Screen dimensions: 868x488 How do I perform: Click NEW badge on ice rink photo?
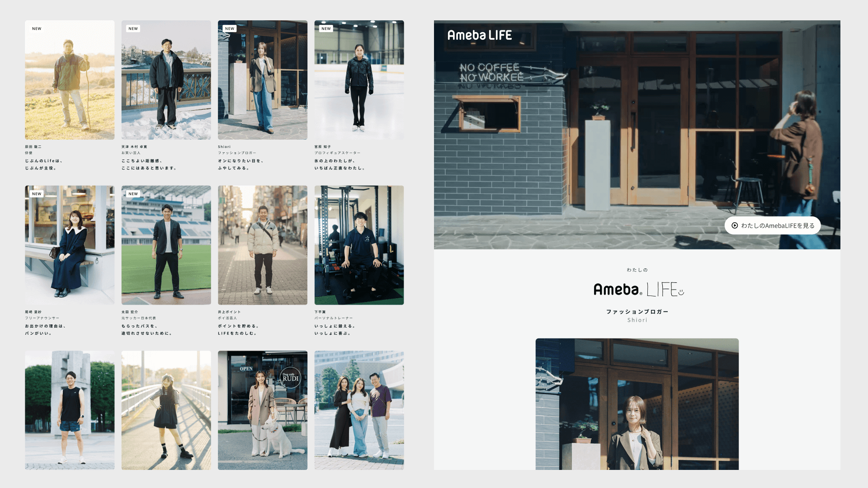[326, 28]
